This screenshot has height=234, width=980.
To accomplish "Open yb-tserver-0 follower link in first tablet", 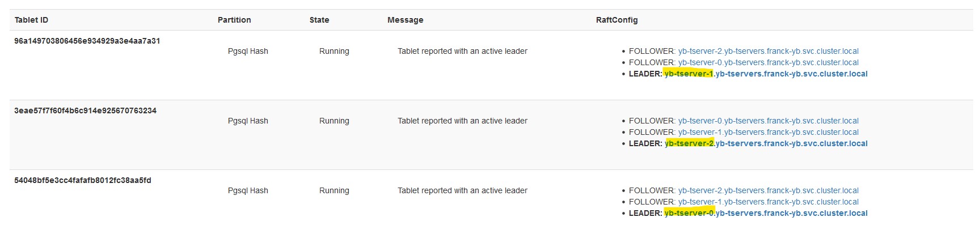I will point(768,62).
